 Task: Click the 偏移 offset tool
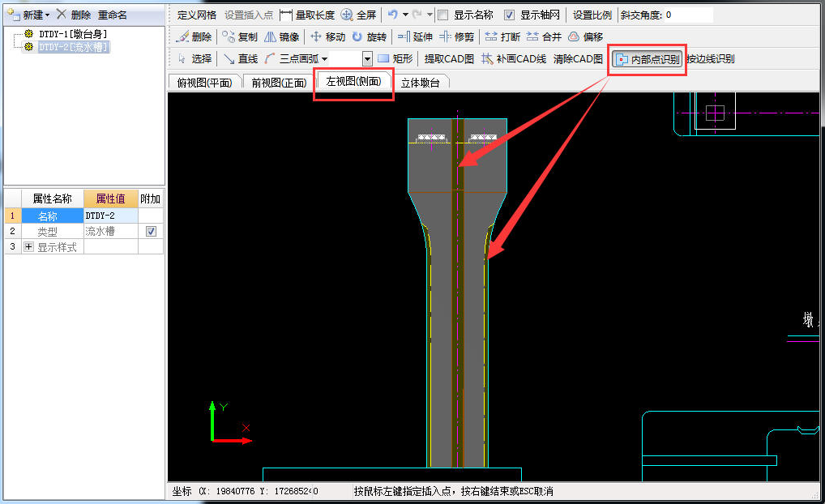point(585,37)
